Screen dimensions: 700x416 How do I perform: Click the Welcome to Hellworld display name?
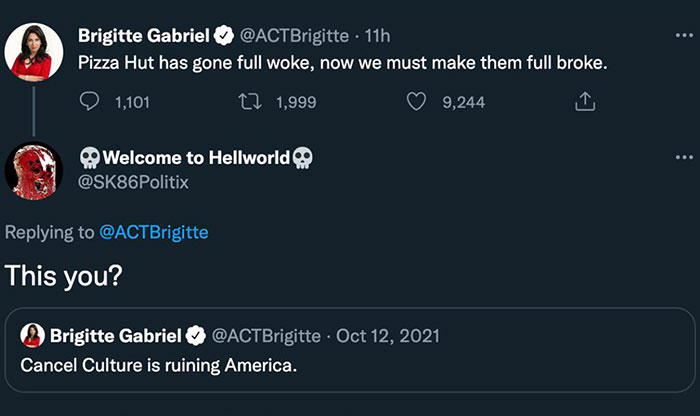tap(195, 158)
